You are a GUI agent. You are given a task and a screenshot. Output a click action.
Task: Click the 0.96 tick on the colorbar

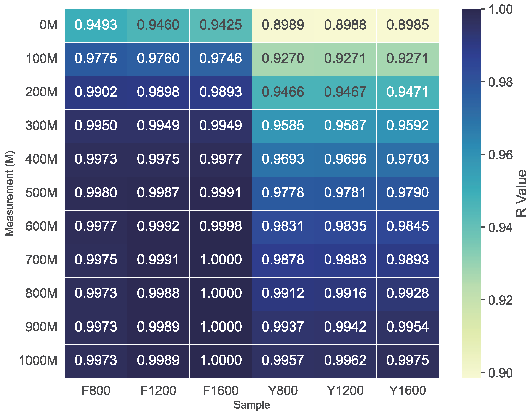(x=500, y=155)
